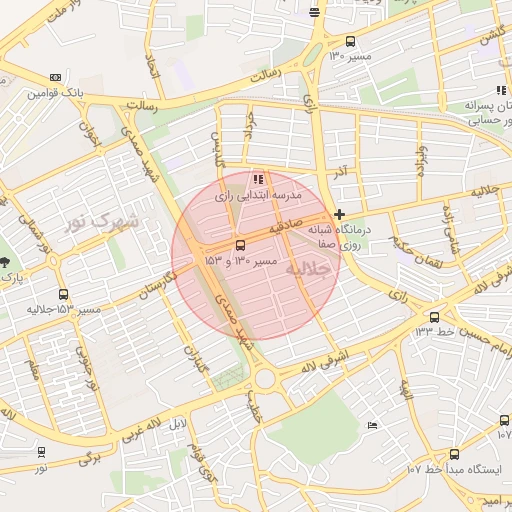Select the نور metro station icon
The width and height of the screenshot is (512, 512).
[x=41, y=452]
